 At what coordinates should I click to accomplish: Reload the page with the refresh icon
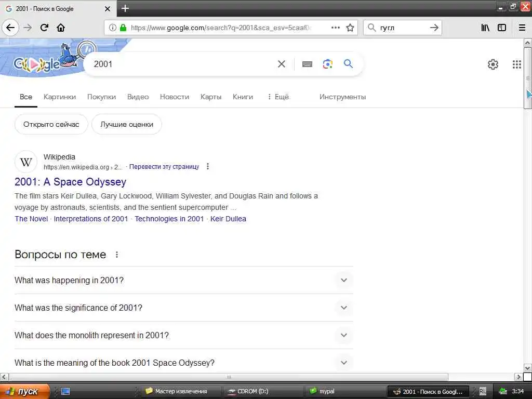(45, 28)
